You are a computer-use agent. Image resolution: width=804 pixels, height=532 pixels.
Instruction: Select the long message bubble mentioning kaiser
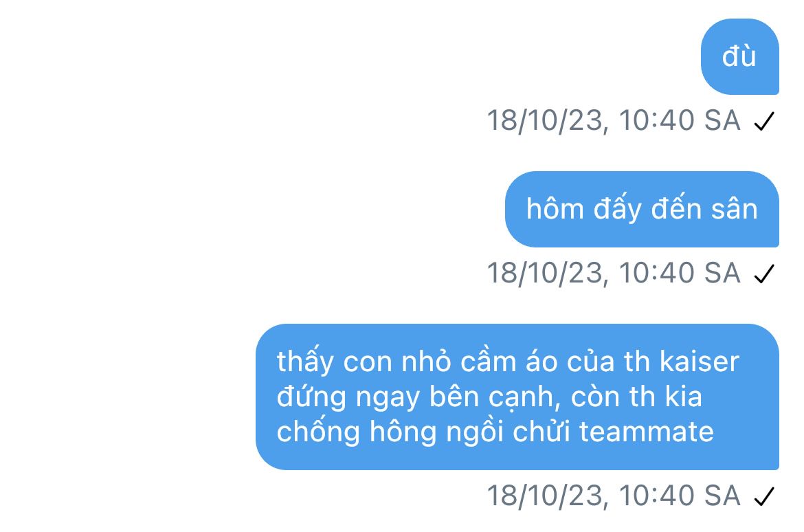pyautogui.click(x=517, y=397)
